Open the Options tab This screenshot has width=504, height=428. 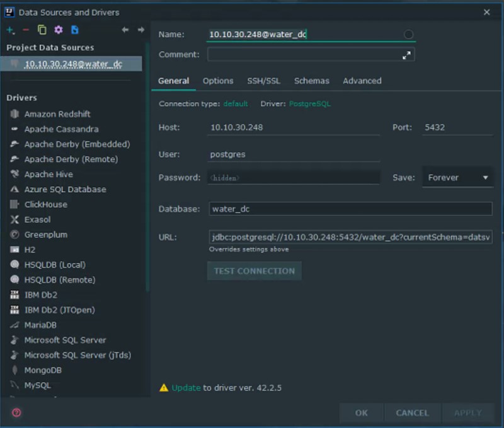point(218,81)
